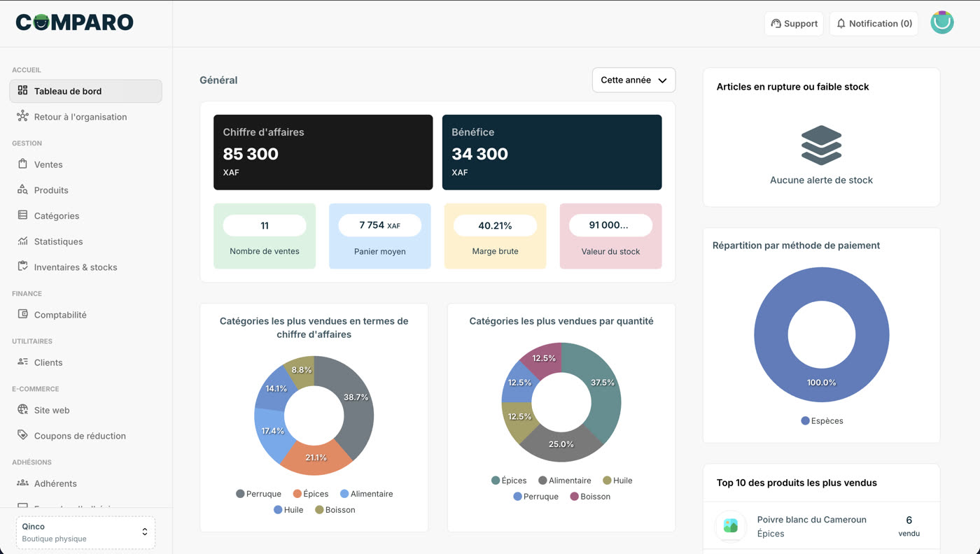Toggle Perruque legend in revenue chart
This screenshot has width=980, height=554.
[258, 494]
